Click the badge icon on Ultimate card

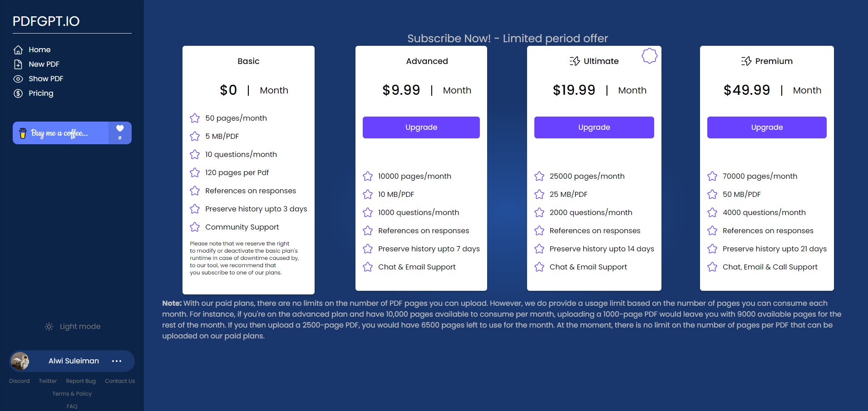649,56
